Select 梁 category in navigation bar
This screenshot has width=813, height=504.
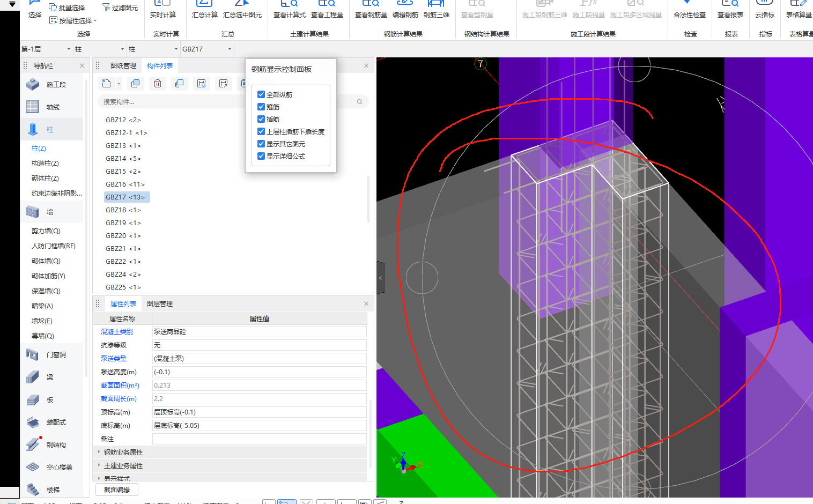click(51, 377)
